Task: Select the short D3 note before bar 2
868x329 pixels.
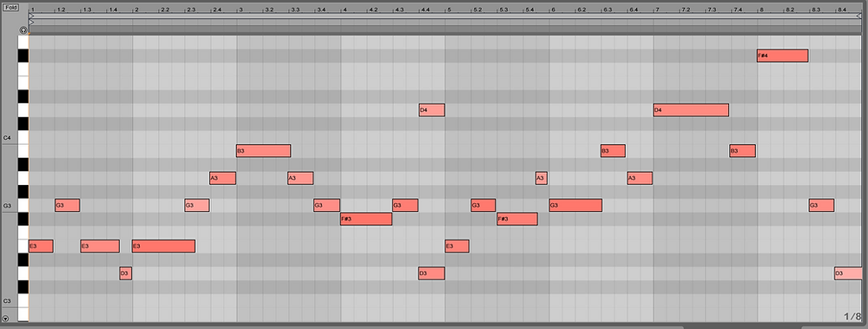Action: pos(126,273)
